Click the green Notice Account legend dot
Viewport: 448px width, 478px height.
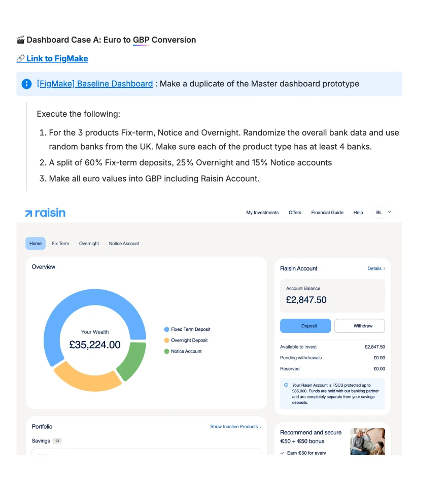coord(167,351)
